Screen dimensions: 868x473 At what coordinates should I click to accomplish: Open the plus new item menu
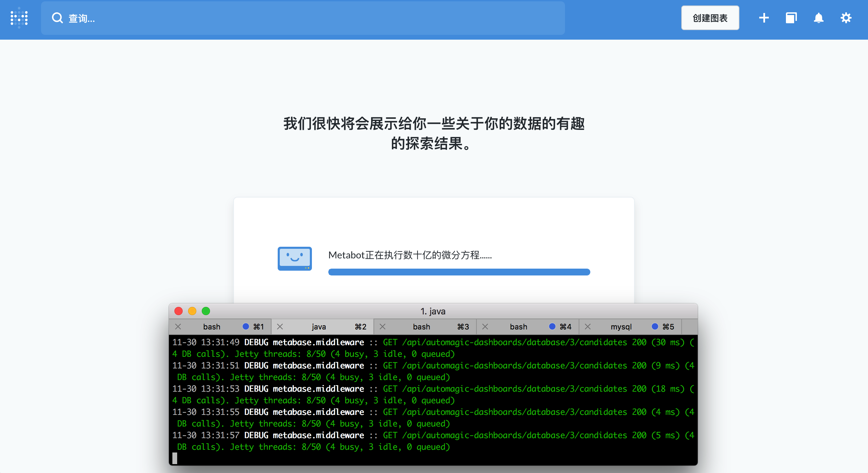[x=764, y=18]
